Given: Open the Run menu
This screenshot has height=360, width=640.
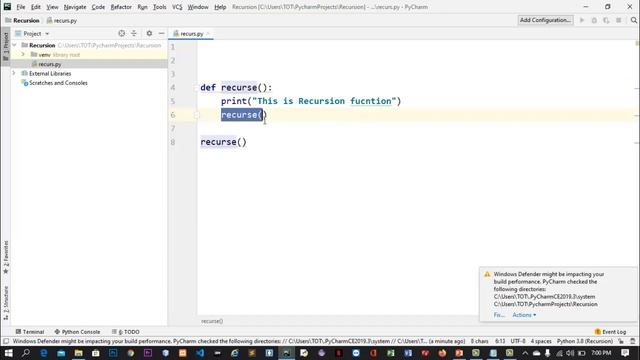Looking at the screenshot, I should coord(142,7).
